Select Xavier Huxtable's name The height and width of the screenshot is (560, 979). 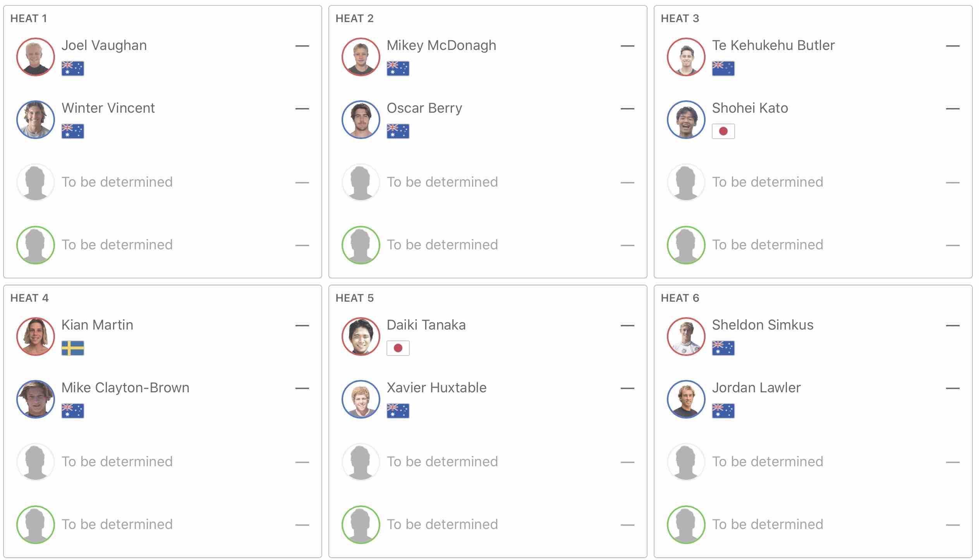[x=436, y=388]
